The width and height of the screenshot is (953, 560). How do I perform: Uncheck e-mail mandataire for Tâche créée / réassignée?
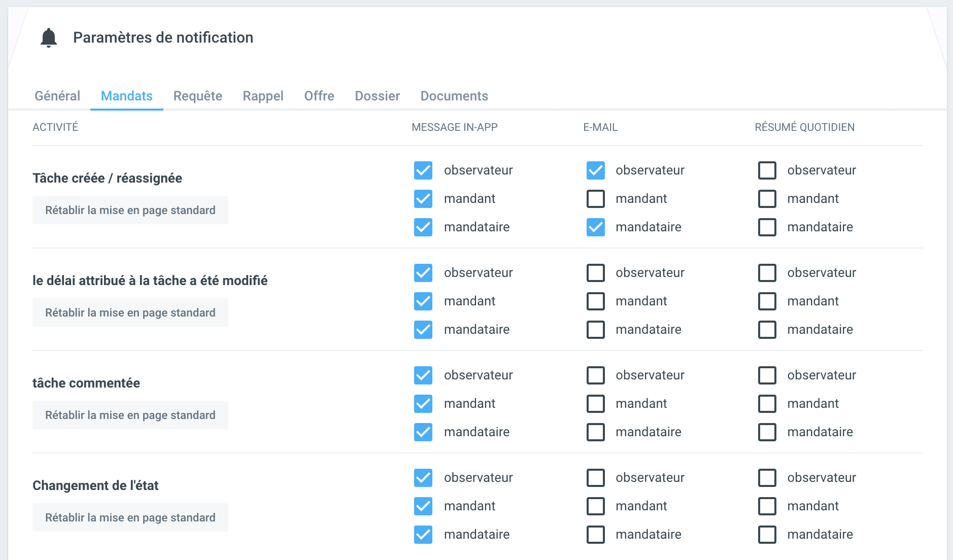(595, 227)
